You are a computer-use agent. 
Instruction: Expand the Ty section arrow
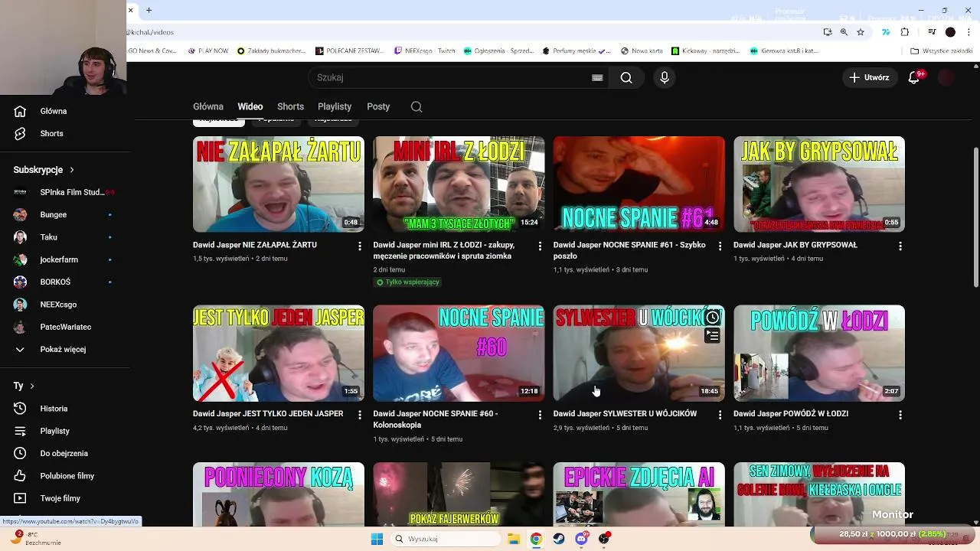pos(32,386)
